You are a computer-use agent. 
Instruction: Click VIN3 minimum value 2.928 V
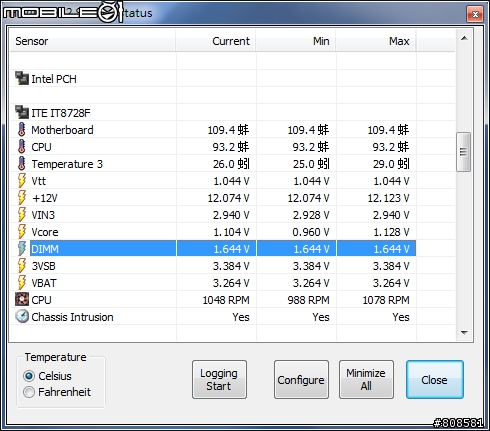311,215
